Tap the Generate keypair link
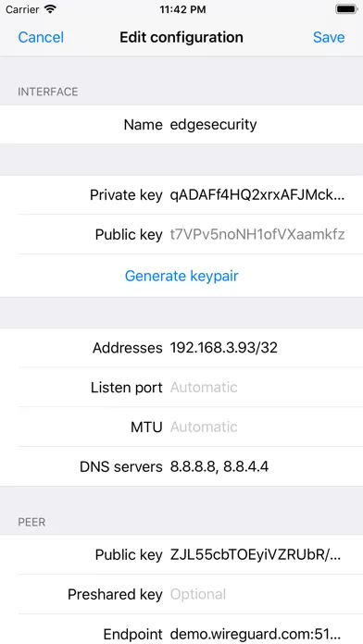 click(181, 276)
